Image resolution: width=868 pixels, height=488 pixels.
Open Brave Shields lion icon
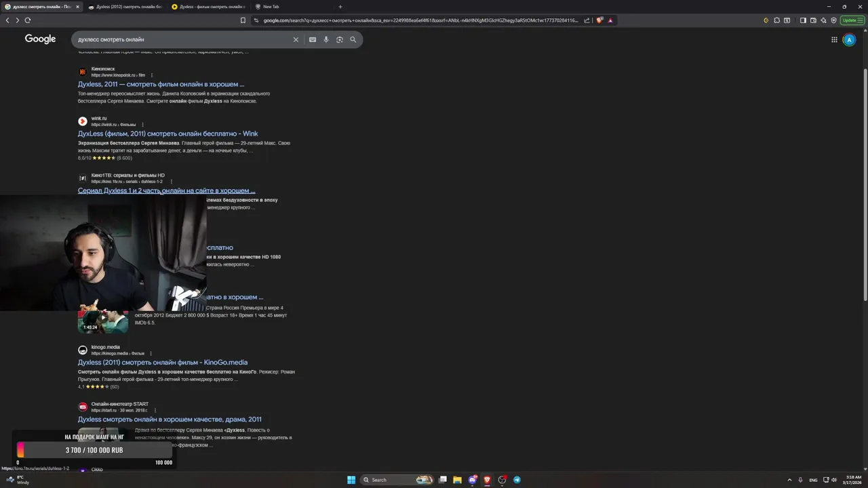click(600, 20)
